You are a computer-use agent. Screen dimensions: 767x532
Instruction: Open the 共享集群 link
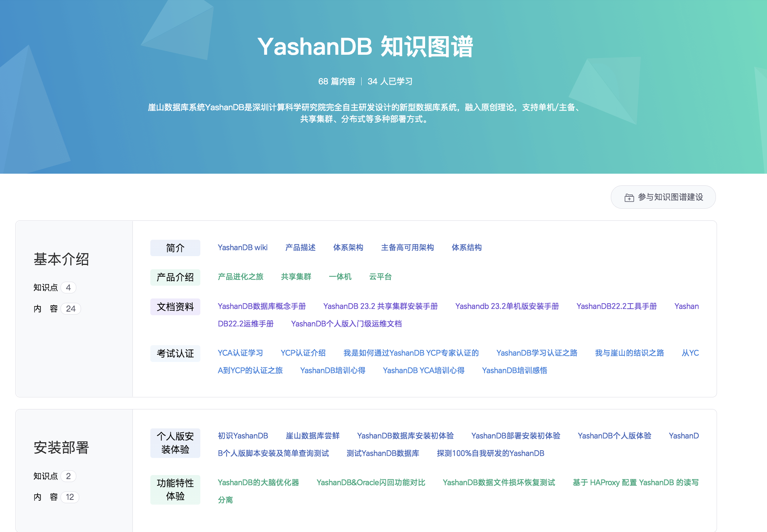click(x=296, y=277)
